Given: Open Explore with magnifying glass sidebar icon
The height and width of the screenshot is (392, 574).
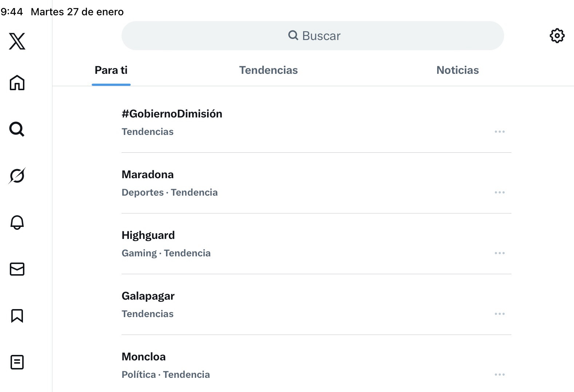Looking at the screenshot, I should point(17,129).
